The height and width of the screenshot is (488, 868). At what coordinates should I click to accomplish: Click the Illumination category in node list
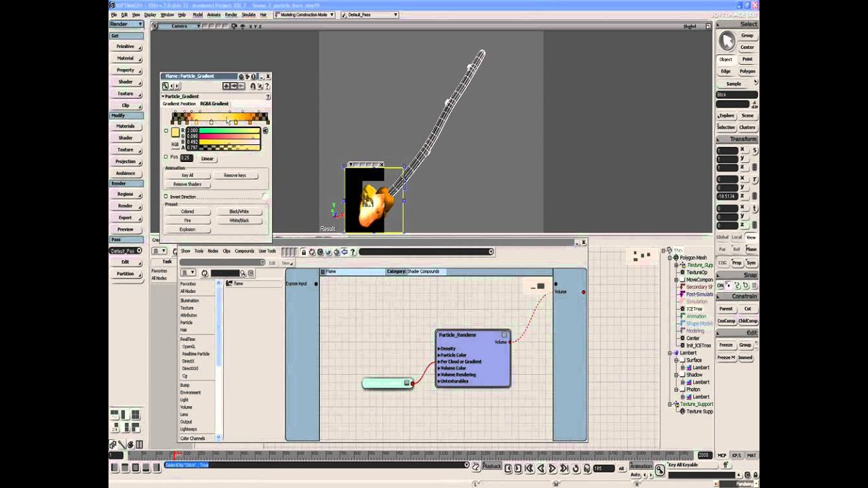tap(189, 300)
